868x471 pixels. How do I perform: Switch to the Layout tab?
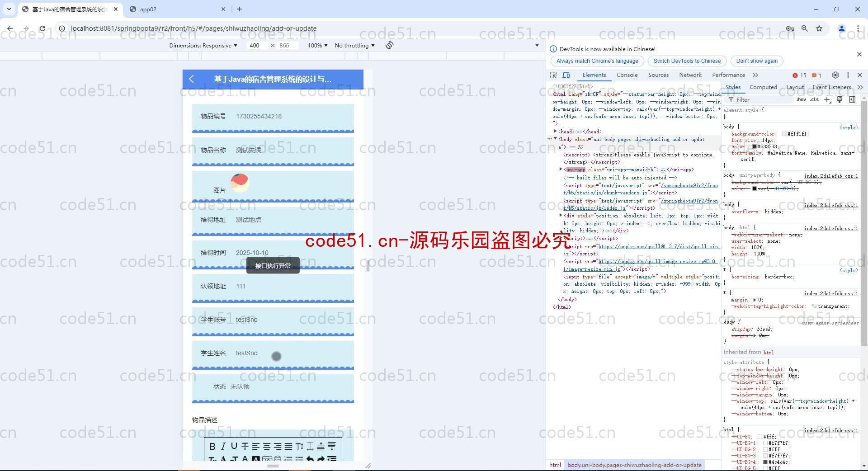pos(795,87)
